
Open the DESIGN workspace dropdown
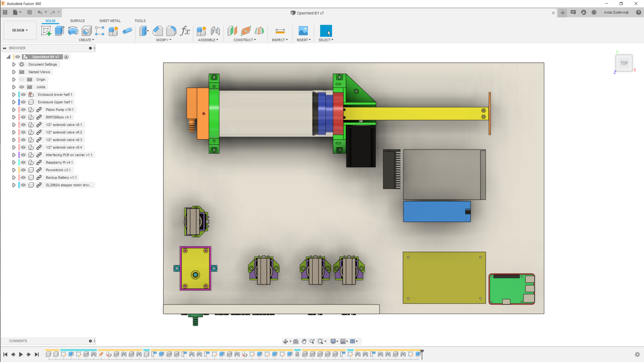click(20, 30)
